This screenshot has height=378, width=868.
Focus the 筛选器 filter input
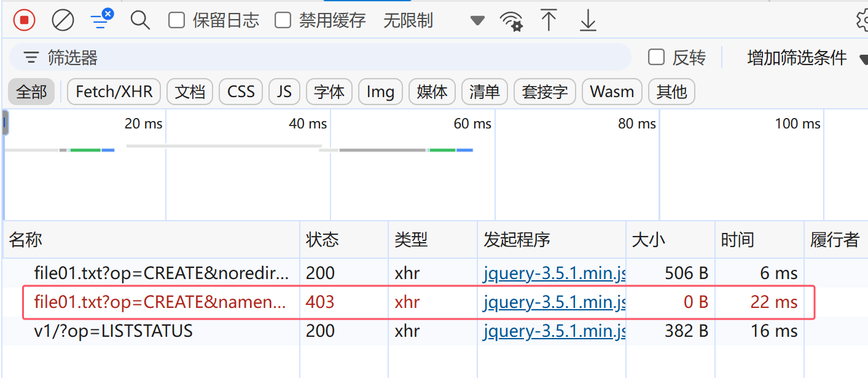coord(320,58)
